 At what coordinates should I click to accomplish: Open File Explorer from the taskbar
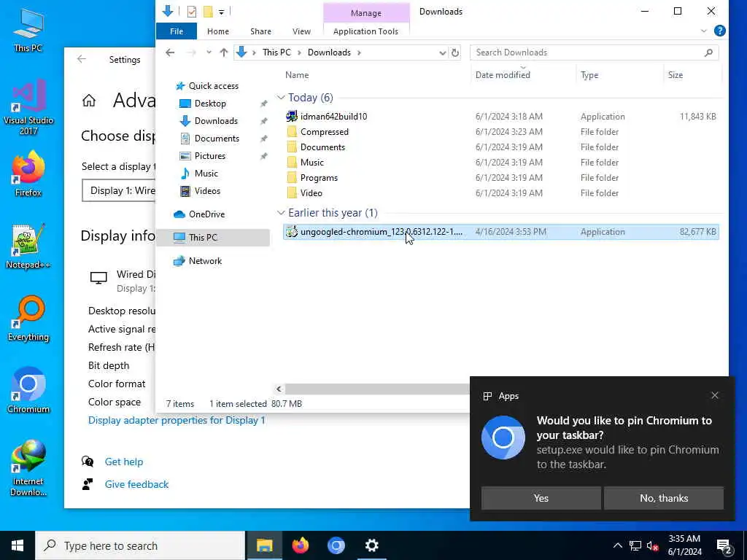coord(264,545)
